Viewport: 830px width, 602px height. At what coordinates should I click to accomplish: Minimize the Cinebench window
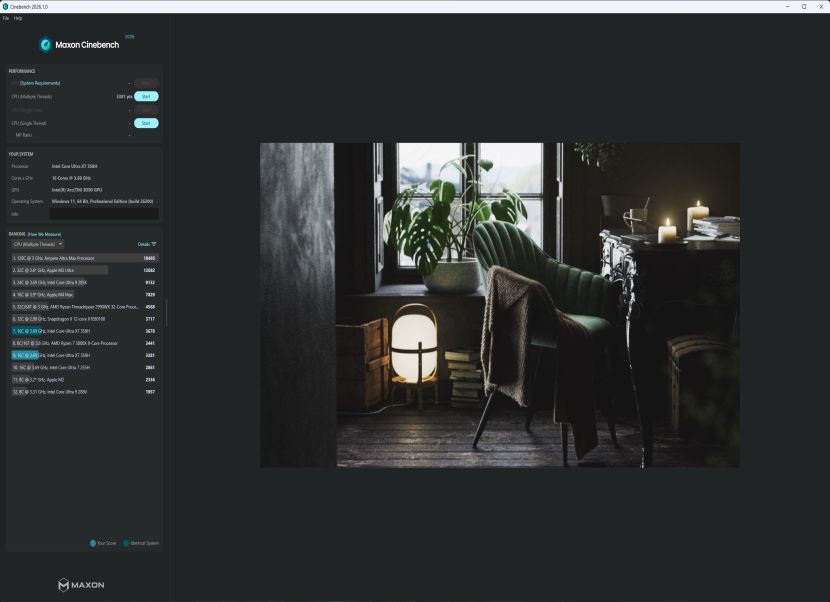tap(788, 6)
